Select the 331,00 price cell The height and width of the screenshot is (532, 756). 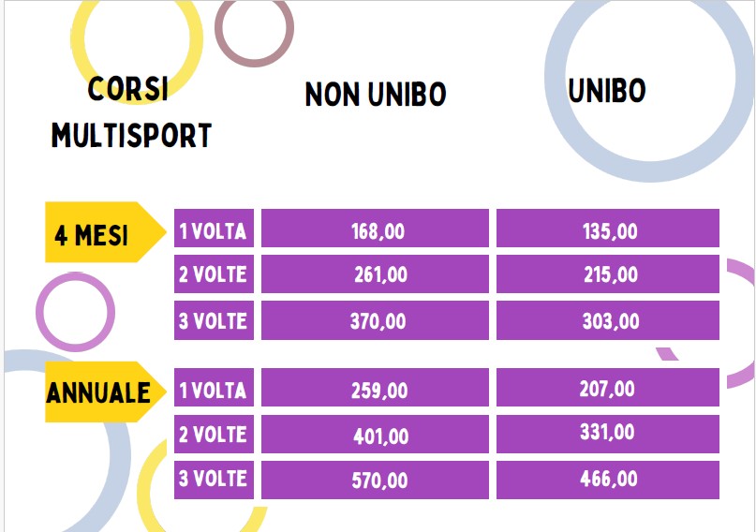pos(608,434)
